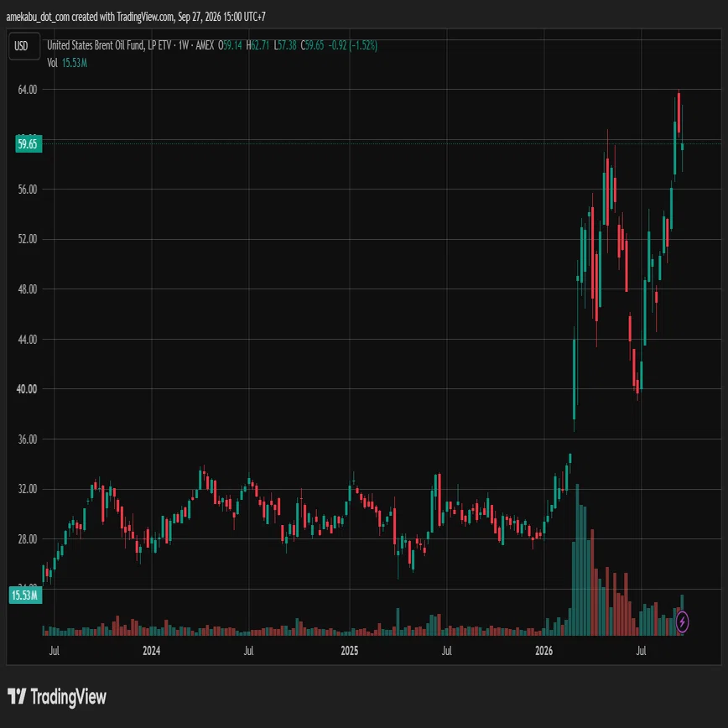The height and width of the screenshot is (728, 728).
Task: Click the -0.92 (-1.52%) change value
Action: (353, 45)
